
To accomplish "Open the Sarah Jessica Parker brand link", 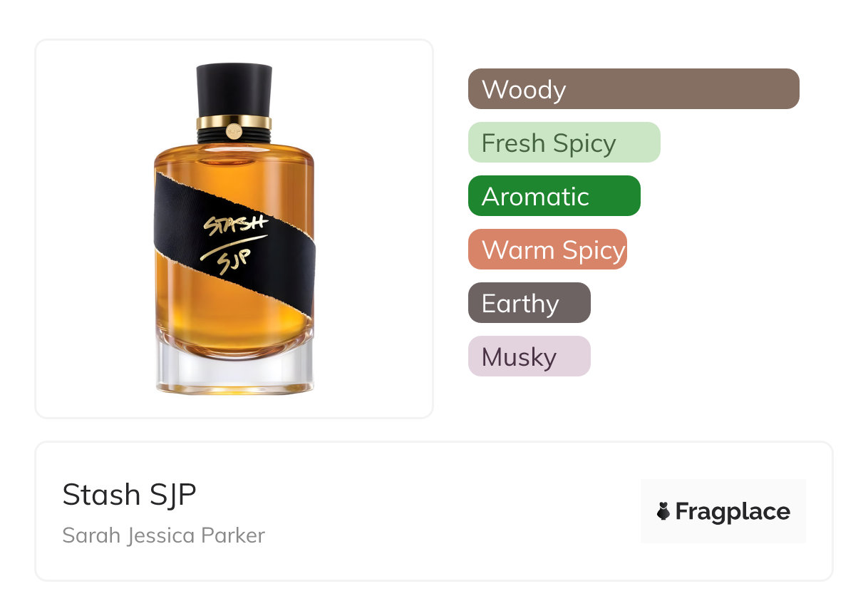I will click(x=163, y=535).
